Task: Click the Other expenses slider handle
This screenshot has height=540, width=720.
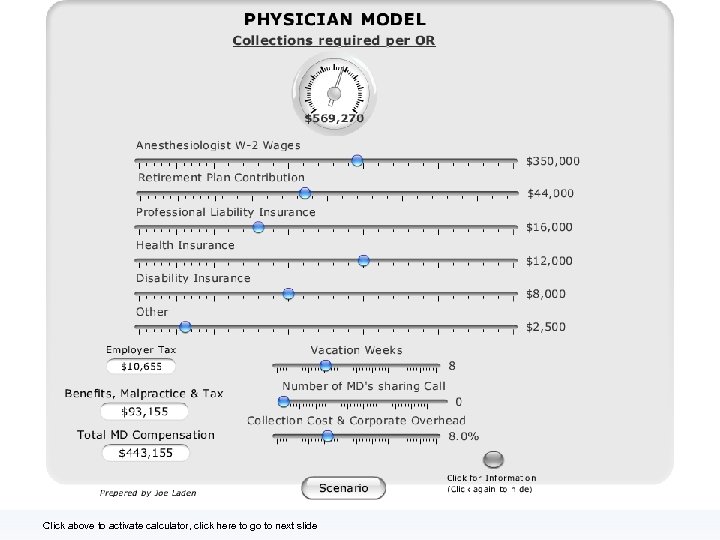Action: point(185,326)
